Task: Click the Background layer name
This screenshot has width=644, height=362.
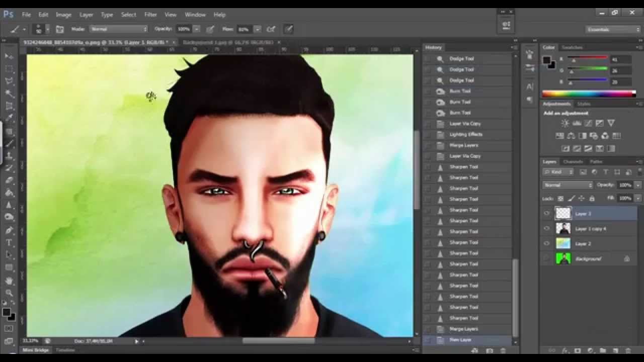Action: (588, 259)
